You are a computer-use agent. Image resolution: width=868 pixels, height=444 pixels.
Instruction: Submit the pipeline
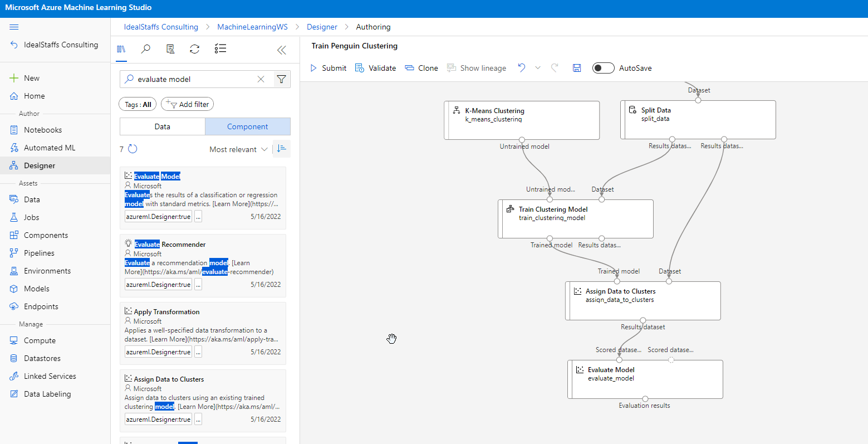coord(328,68)
